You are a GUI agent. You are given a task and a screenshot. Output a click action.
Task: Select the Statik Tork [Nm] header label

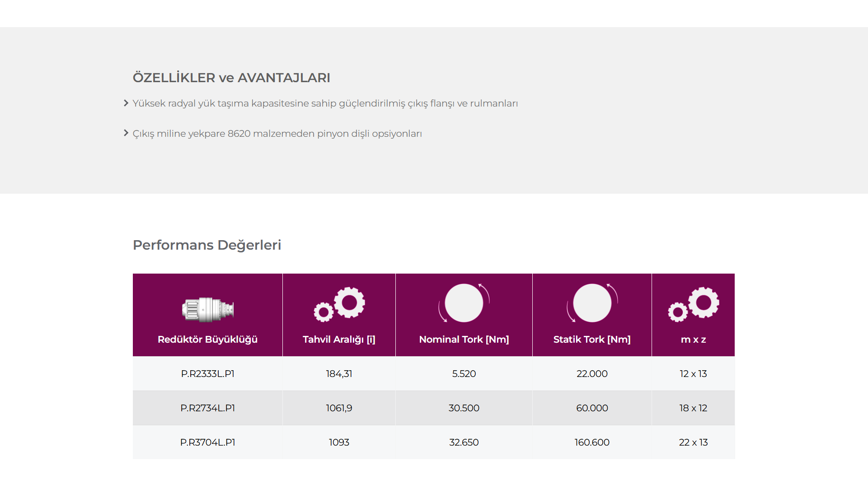pos(592,340)
